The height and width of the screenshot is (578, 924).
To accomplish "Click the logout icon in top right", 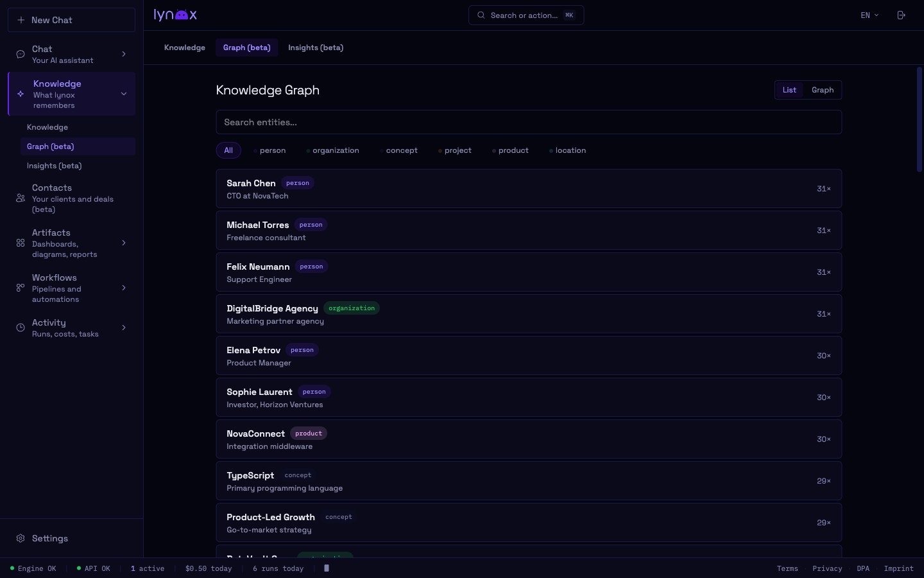I will pos(901,15).
